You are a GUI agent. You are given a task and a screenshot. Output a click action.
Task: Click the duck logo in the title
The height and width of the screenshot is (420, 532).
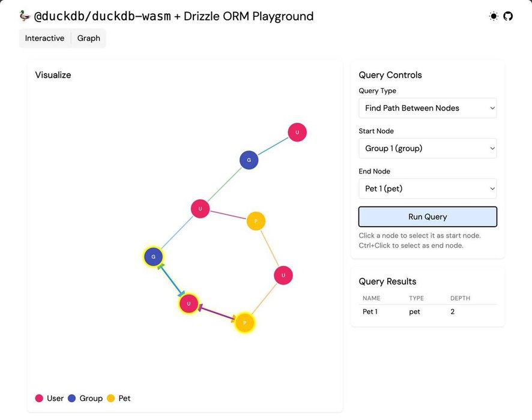click(x=25, y=16)
